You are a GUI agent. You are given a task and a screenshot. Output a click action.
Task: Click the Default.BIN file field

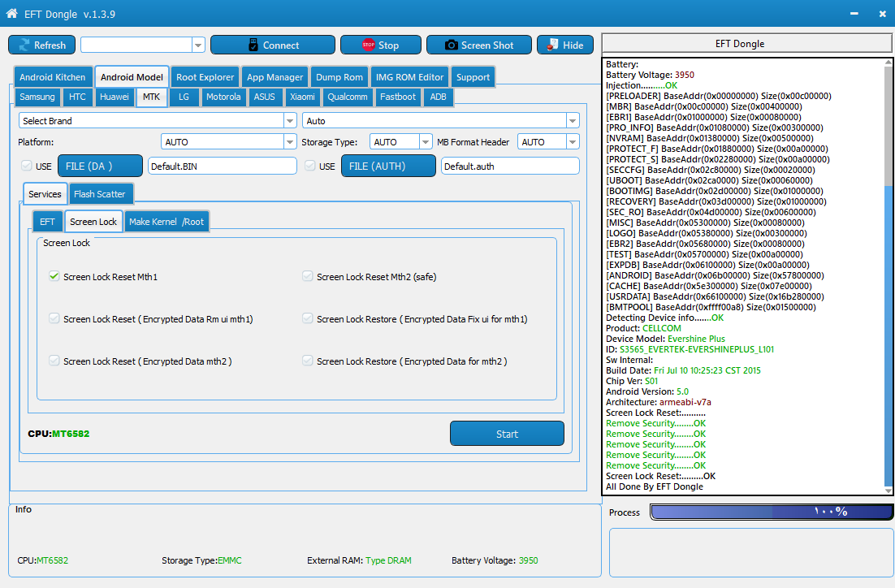click(x=222, y=166)
